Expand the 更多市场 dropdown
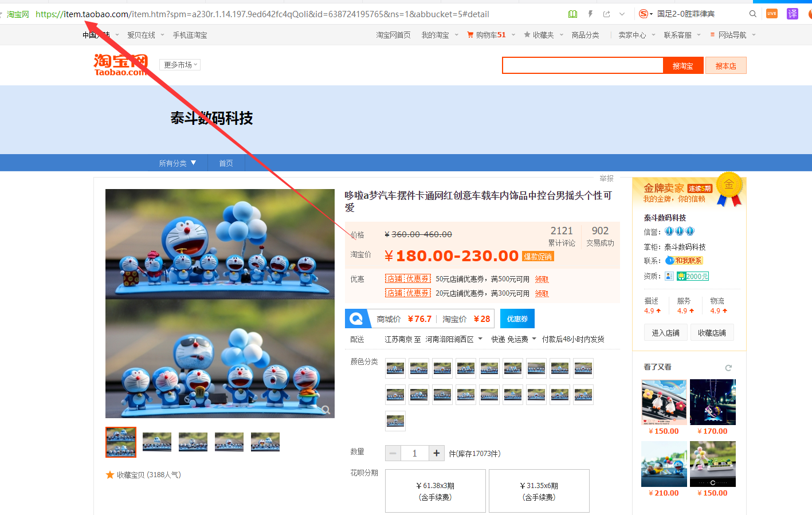This screenshot has width=812, height=515. (180, 65)
